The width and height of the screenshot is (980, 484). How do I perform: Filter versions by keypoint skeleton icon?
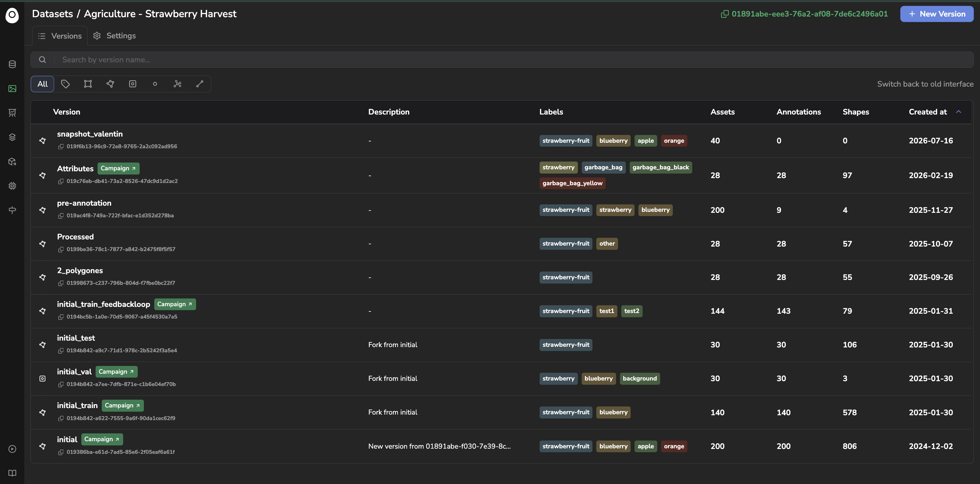click(x=177, y=84)
